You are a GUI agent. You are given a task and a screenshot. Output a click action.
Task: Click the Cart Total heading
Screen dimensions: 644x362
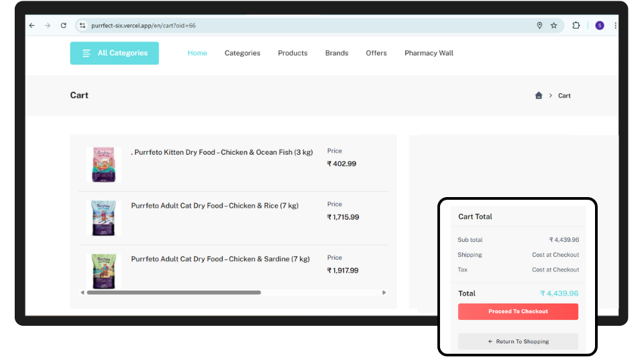[475, 217]
